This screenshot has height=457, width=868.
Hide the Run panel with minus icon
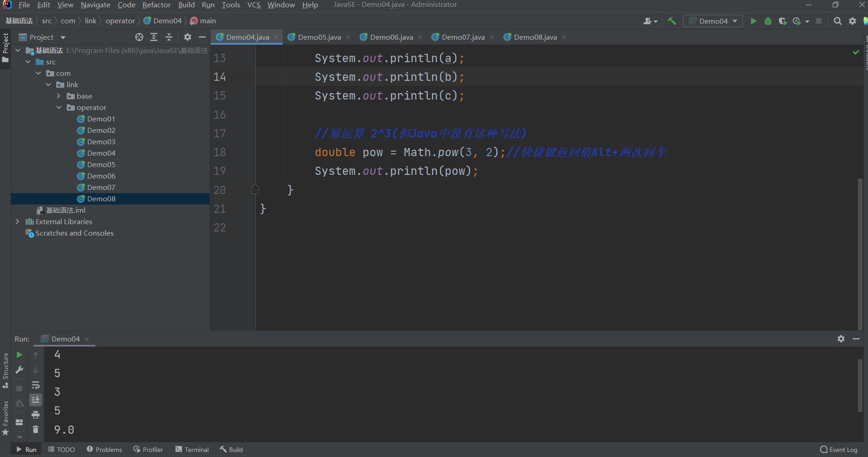tap(856, 339)
